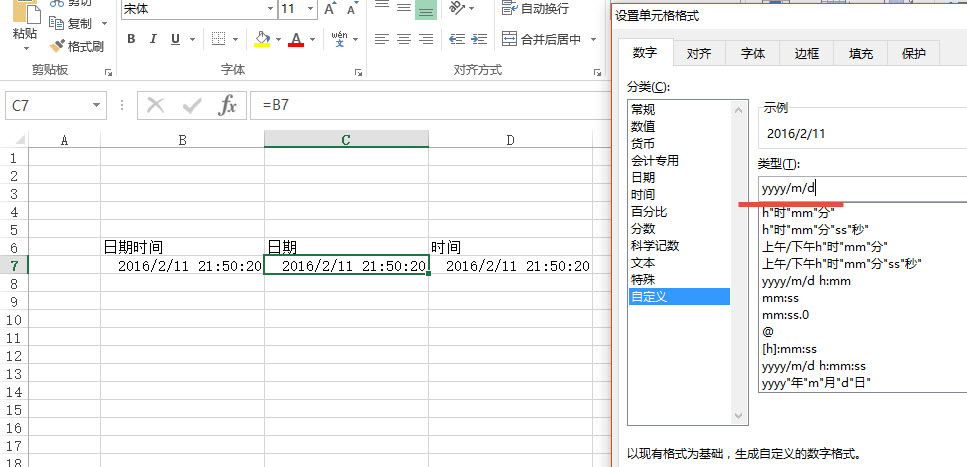Viewport: 967px width, 467px height.
Task: Select 自定义 category
Action: (679, 297)
